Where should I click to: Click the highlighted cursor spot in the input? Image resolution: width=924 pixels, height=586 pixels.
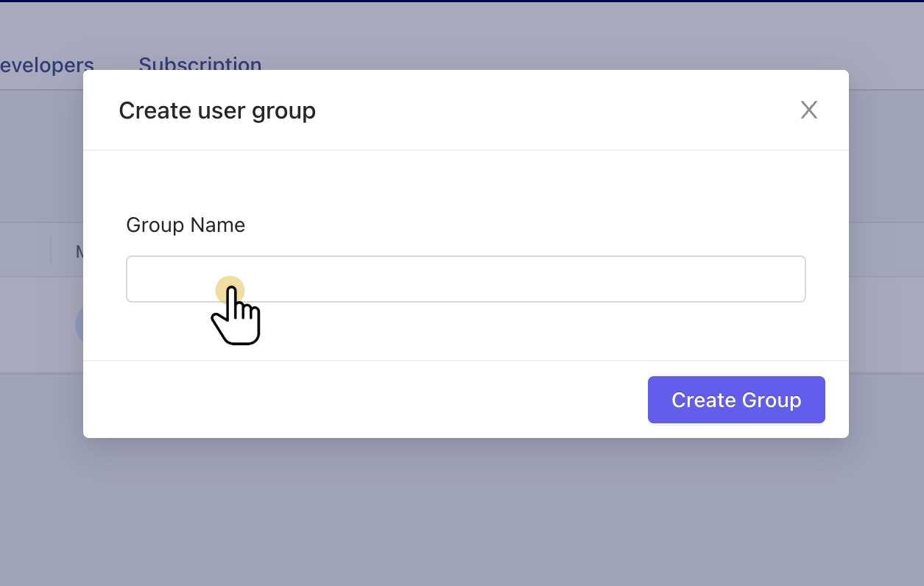230,289
